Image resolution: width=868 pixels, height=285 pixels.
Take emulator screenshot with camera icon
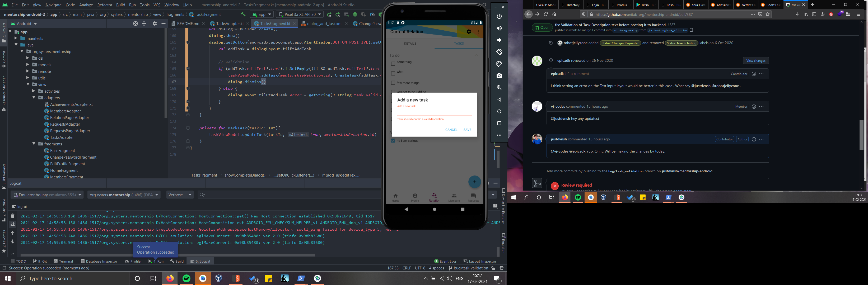[x=499, y=76]
